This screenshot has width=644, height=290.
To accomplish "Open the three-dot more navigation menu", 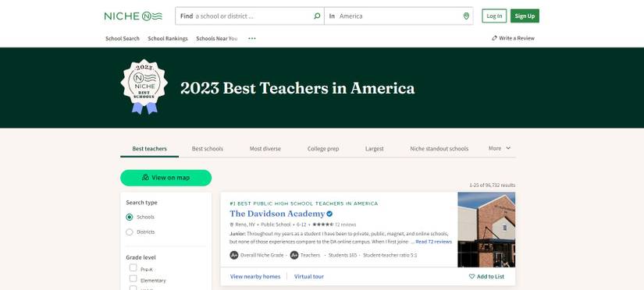I will pos(252,38).
